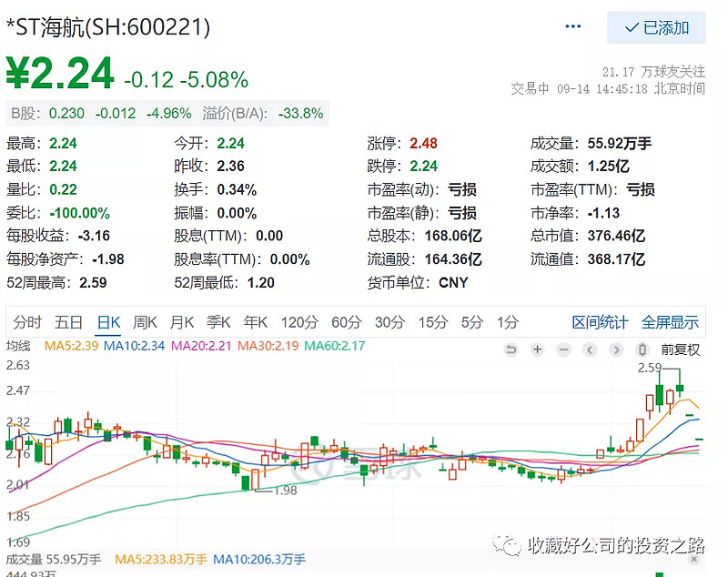Click the 52周最高 value 2.59
The width and height of the screenshot is (728, 577).
pos(93,282)
